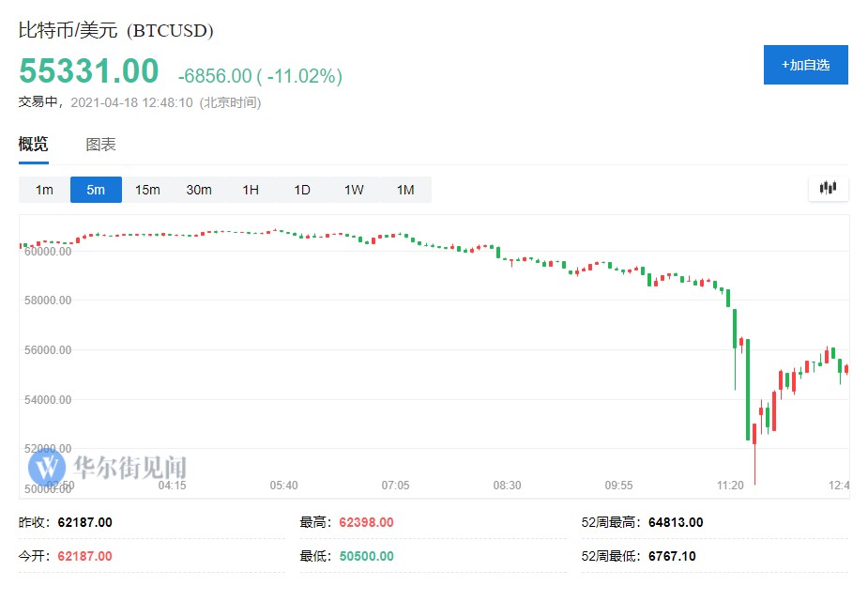Image resolution: width=868 pixels, height=602 pixels.
Task: Click the candlestick chart type icon
Action: tap(828, 189)
